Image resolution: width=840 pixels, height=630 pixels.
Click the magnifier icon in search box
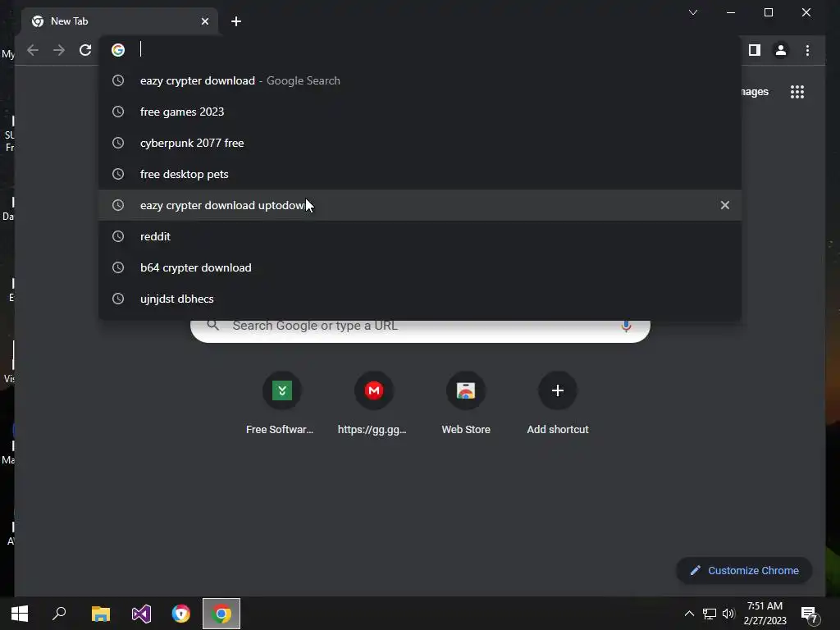pos(212,325)
